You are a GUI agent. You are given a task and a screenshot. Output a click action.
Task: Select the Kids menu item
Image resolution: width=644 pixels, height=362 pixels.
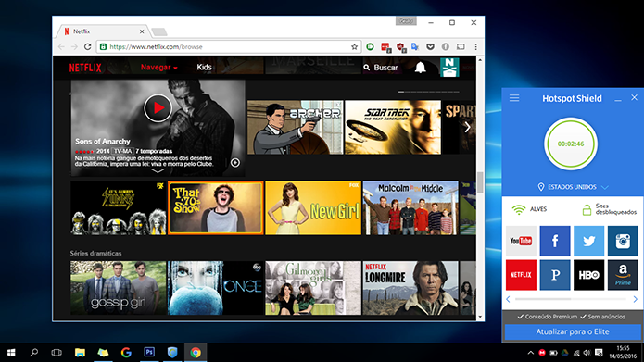[x=204, y=68]
